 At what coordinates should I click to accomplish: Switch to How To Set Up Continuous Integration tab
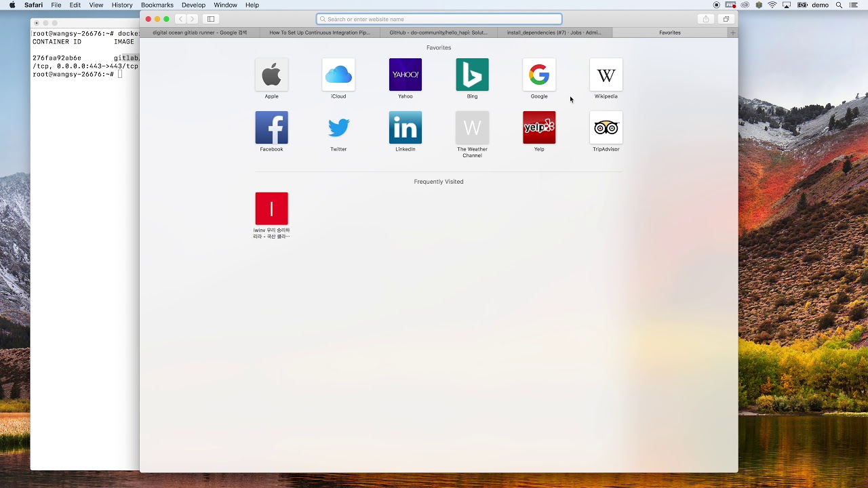319,33
